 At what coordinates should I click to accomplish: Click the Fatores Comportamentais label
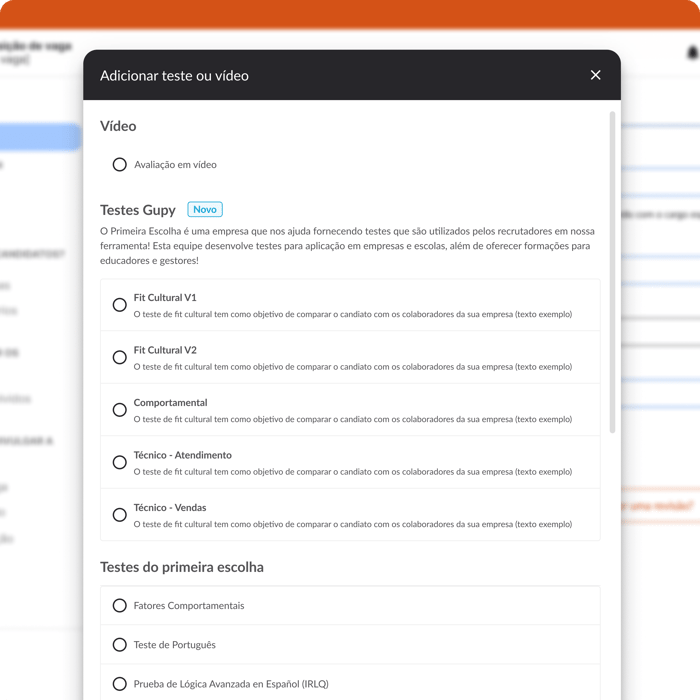coord(189,605)
